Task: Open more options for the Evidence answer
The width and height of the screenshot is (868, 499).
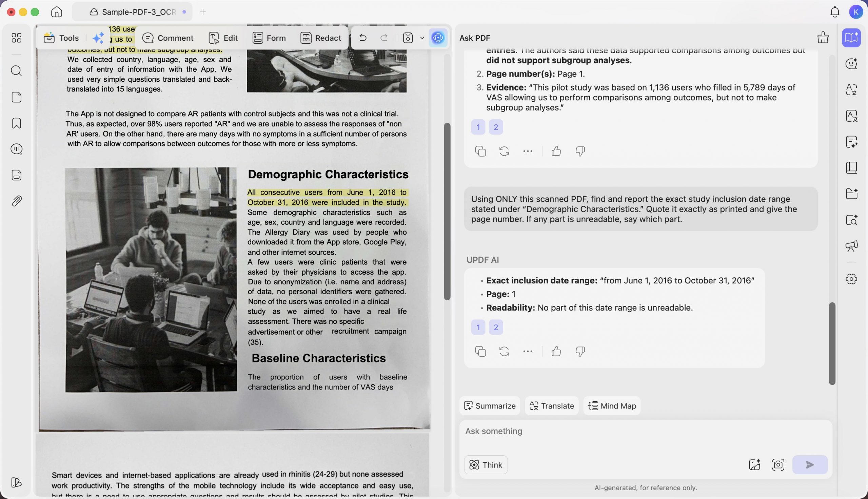Action: [x=528, y=151]
